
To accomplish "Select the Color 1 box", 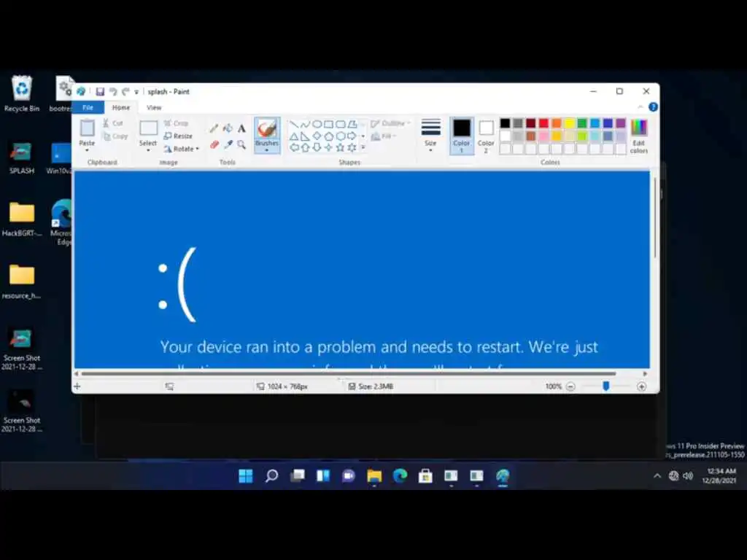I will pyautogui.click(x=462, y=136).
